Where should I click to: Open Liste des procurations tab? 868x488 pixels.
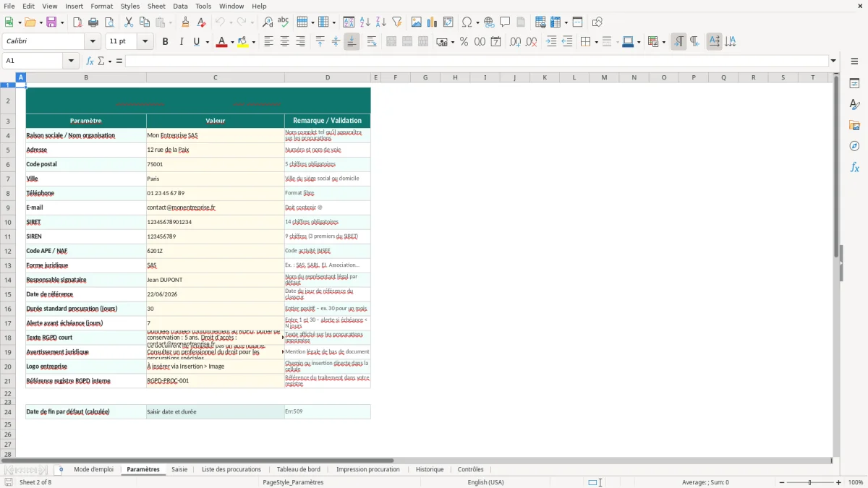coord(231,469)
